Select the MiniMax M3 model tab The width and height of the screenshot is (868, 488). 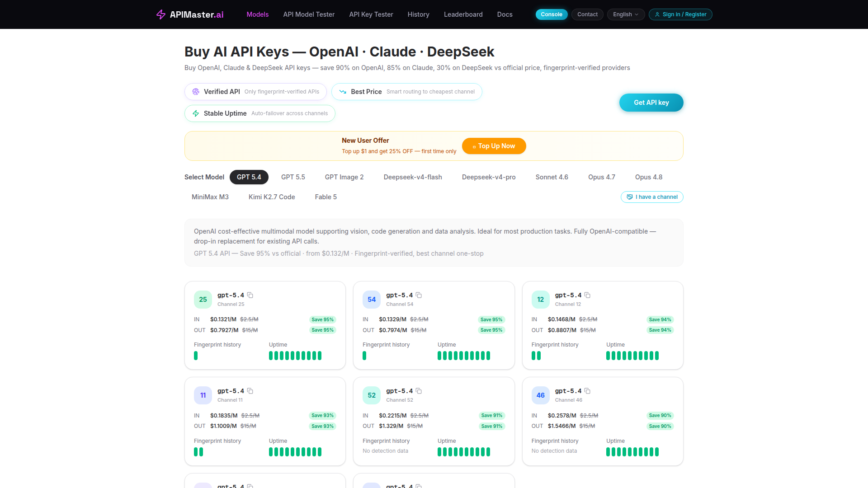[x=210, y=197]
